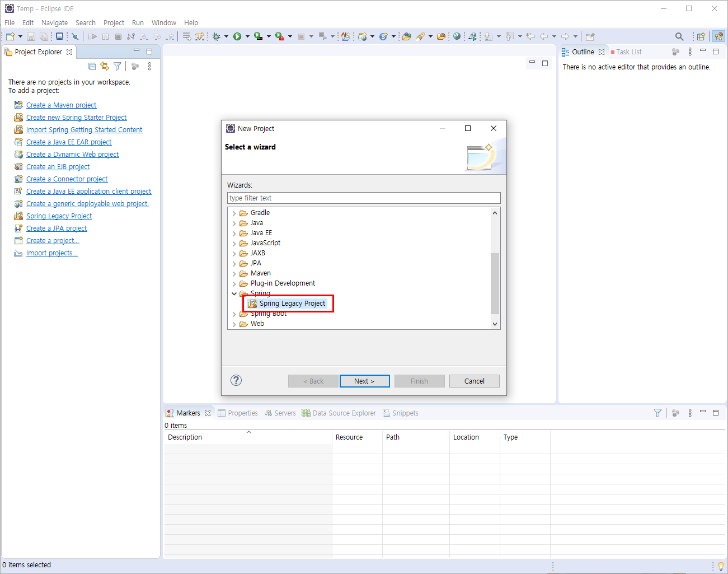Open the Run dropdown arrow
The width and height of the screenshot is (728, 574).
[247, 36]
